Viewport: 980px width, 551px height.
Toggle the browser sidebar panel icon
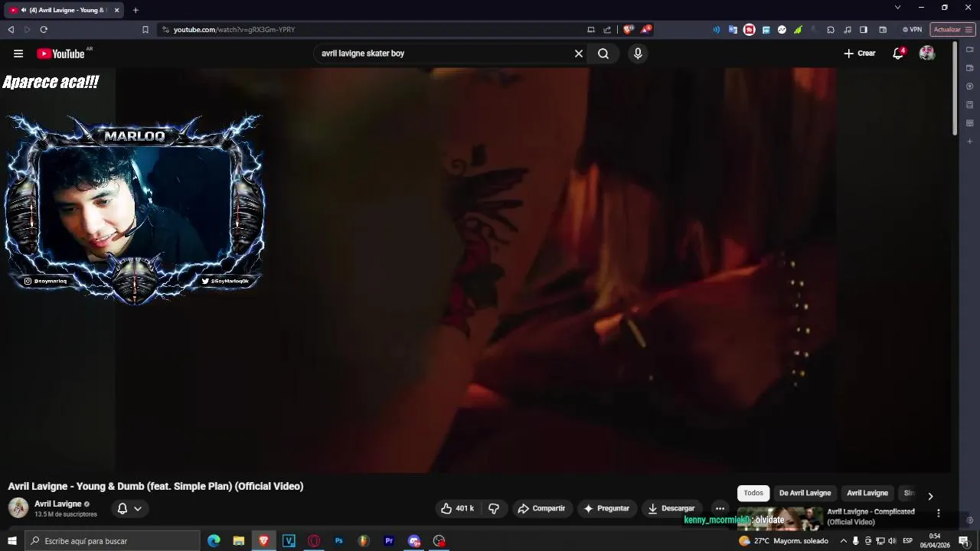(864, 30)
